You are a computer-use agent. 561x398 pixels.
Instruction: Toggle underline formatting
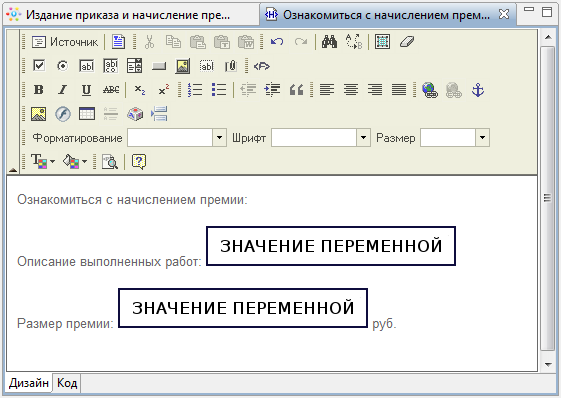click(86, 90)
